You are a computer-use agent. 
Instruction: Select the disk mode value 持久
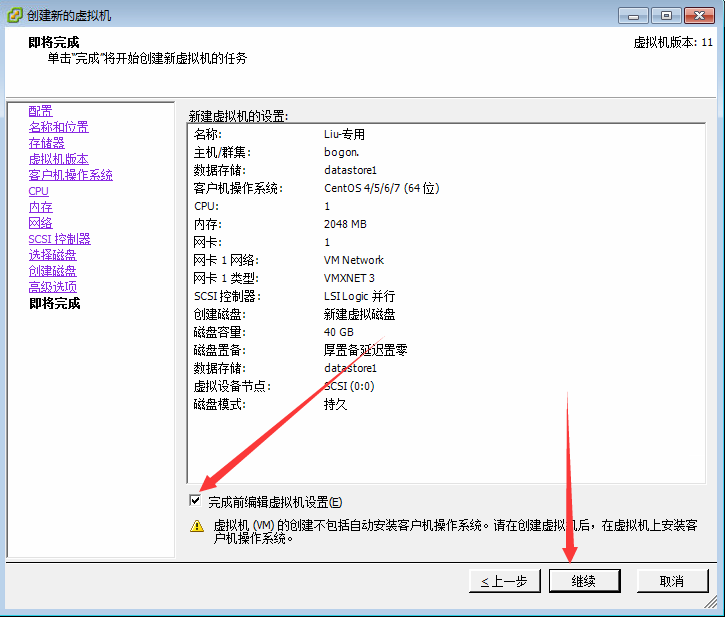(335, 404)
